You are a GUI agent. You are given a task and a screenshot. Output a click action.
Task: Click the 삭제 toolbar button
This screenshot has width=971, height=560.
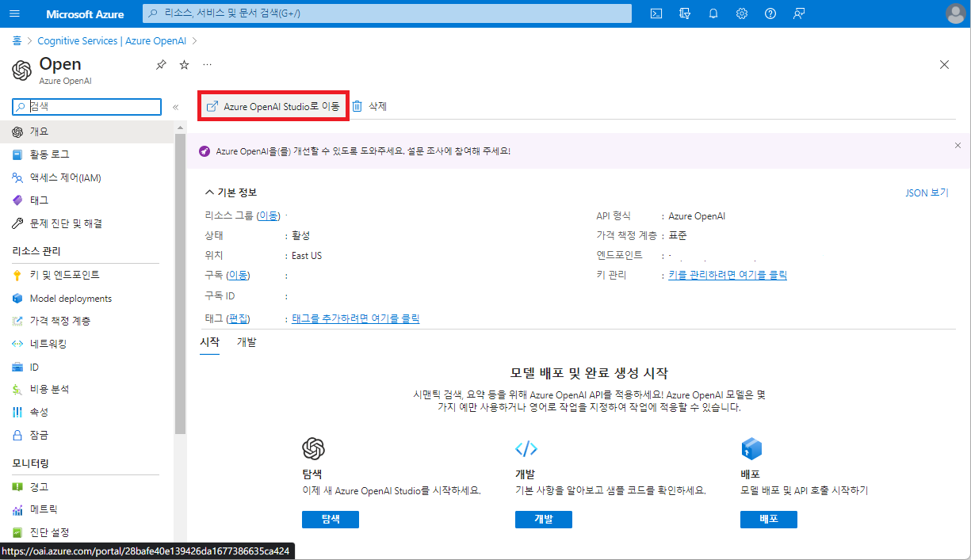pos(369,106)
